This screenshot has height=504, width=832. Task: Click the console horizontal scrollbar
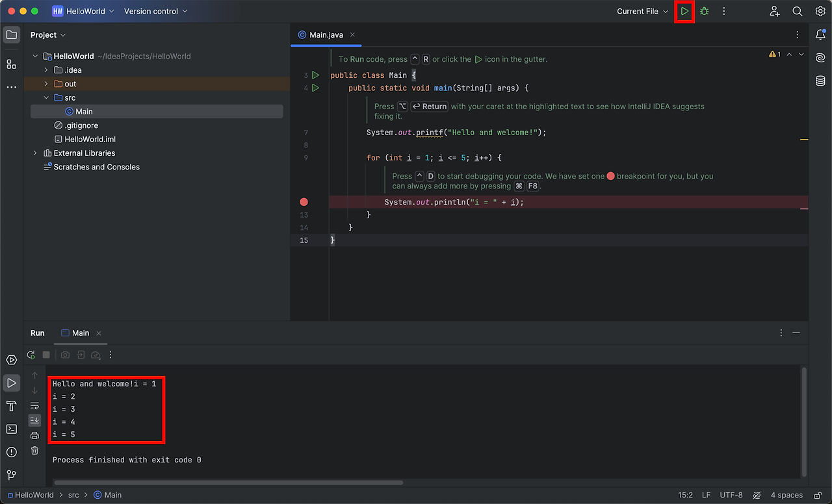[x=227, y=483]
